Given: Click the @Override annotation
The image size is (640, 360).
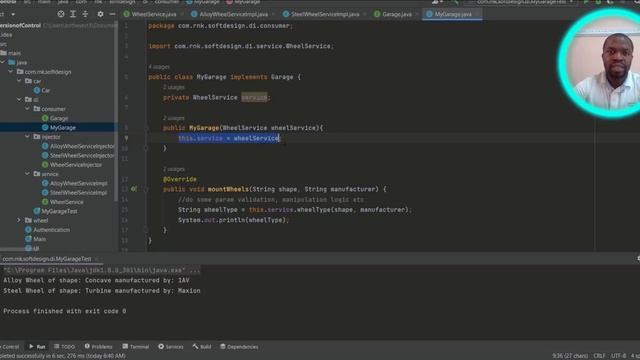Looking at the screenshot, I should pos(180,179).
